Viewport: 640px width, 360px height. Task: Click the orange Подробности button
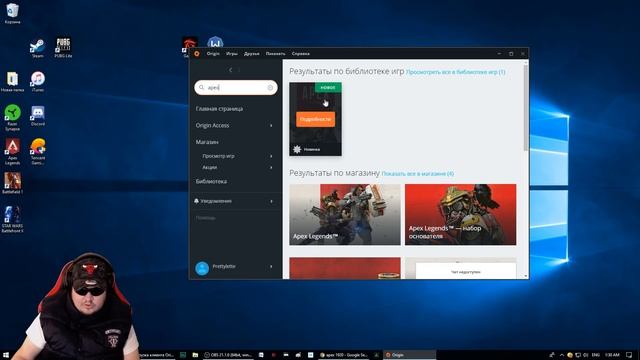[316, 119]
